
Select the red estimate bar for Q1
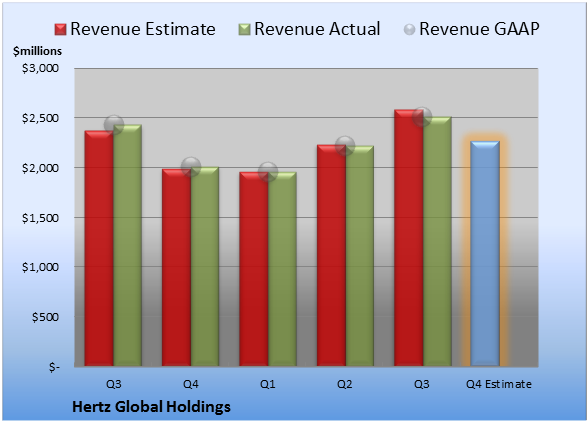[254, 269]
